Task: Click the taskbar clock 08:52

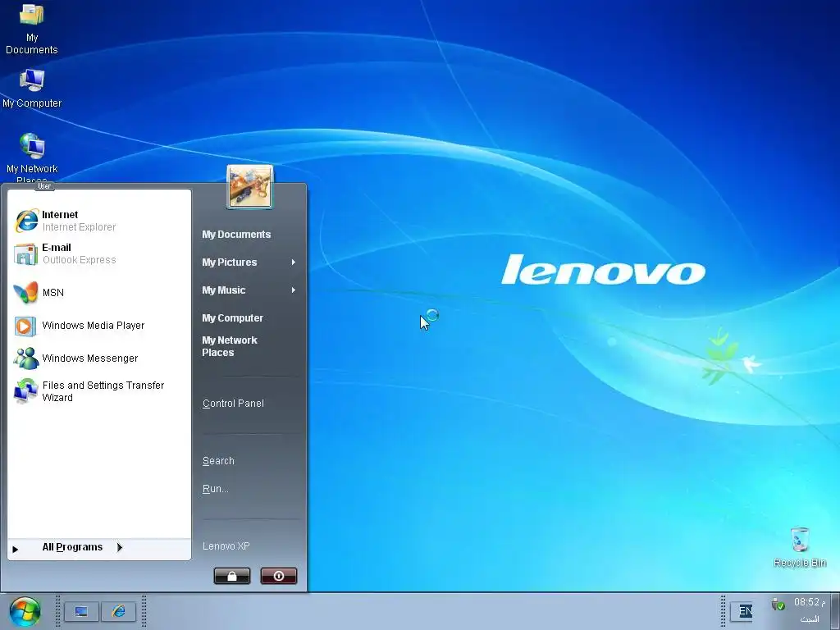Action: point(809,602)
